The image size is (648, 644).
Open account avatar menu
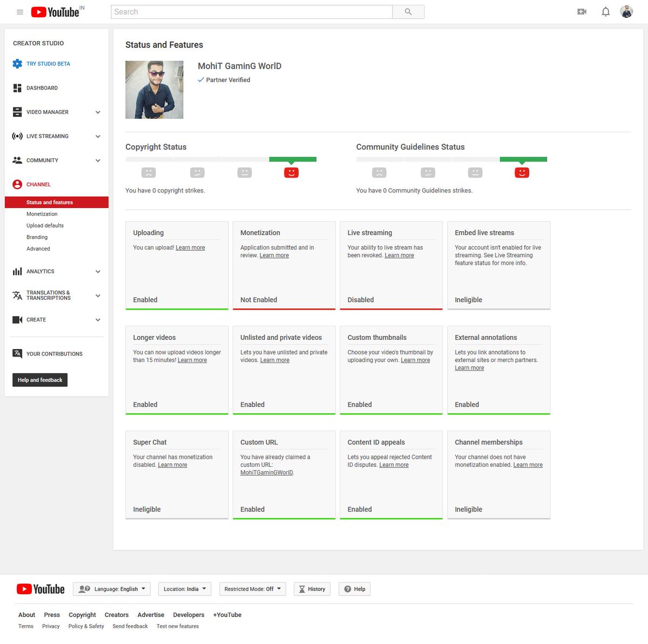626,12
